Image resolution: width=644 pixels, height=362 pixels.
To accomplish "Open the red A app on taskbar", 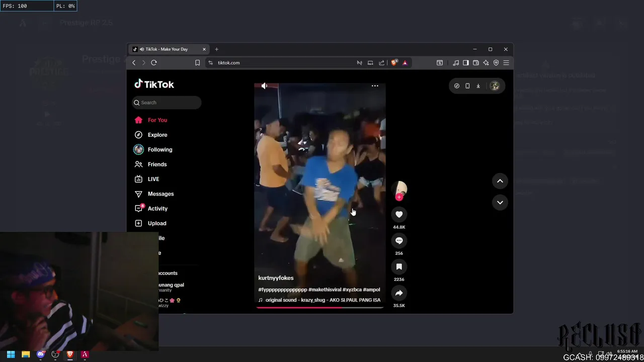I will click(85, 354).
